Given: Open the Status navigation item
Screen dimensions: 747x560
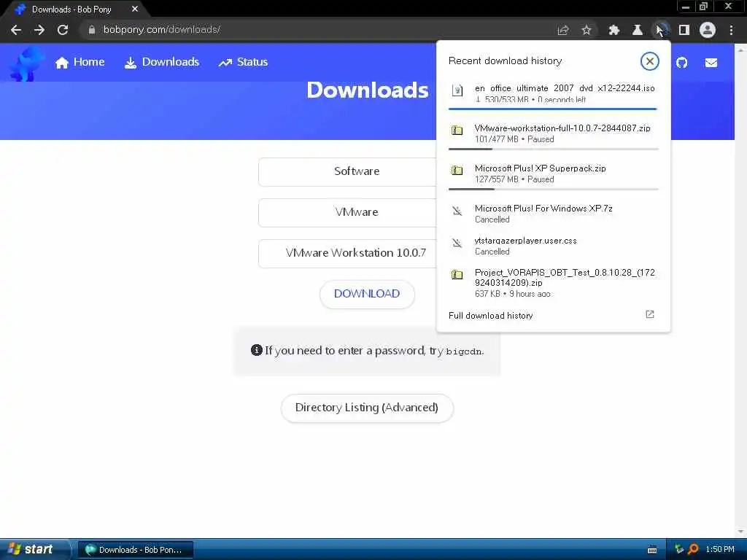Looking at the screenshot, I should (x=243, y=63).
